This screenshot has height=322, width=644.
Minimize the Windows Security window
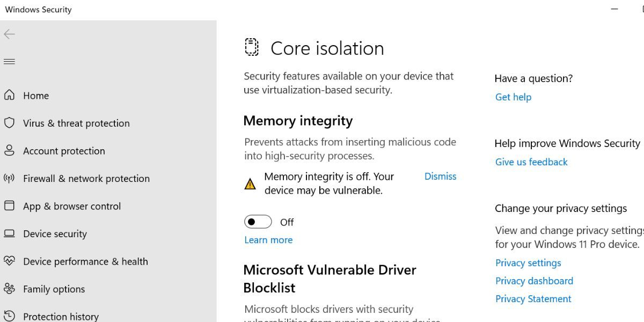(x=614, y=9)
